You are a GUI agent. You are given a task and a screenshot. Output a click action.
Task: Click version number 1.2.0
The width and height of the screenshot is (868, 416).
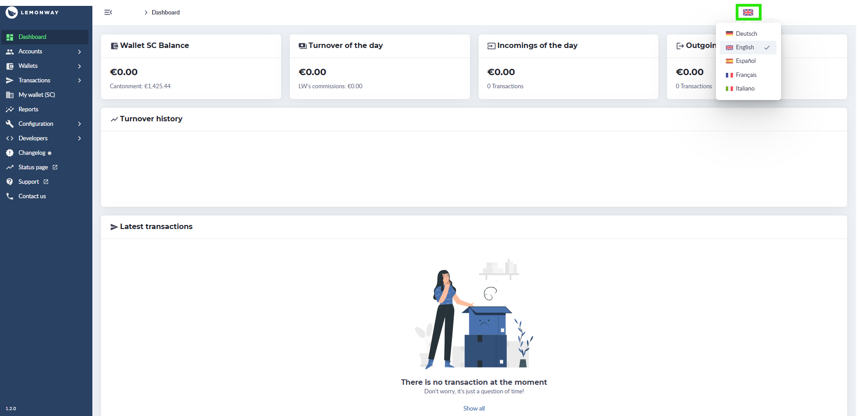click(x=11, y=409)
